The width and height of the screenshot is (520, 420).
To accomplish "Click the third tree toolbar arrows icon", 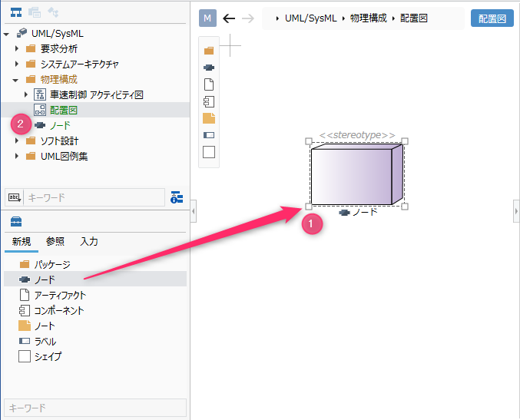I will click(x=53, y=12).
